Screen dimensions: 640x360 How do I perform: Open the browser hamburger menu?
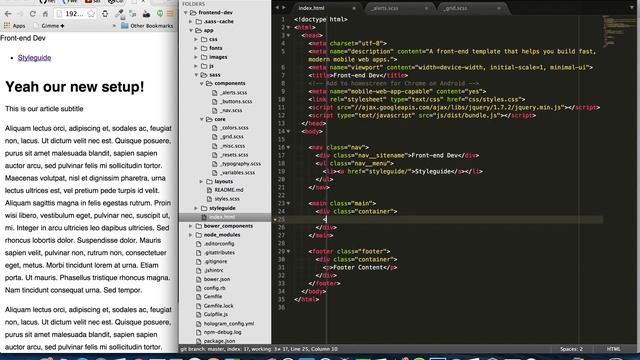coord(170,13)
